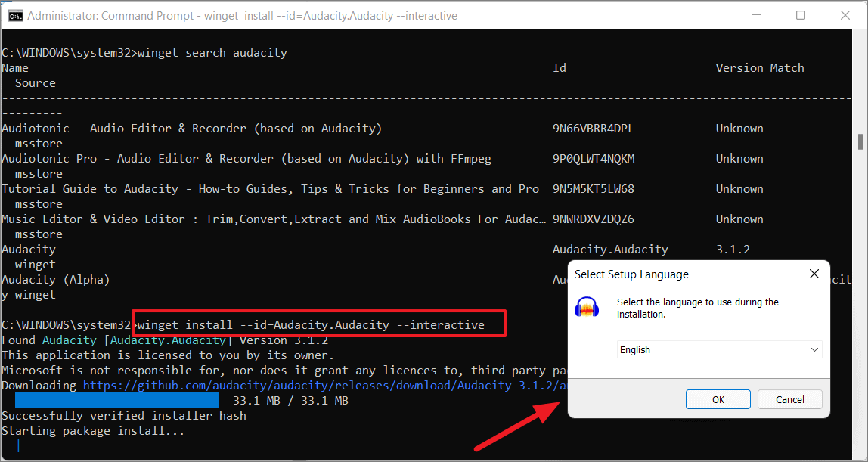Click the 'Audiotonic Pro' result row

pyautogui.click(x=246, y=159)
